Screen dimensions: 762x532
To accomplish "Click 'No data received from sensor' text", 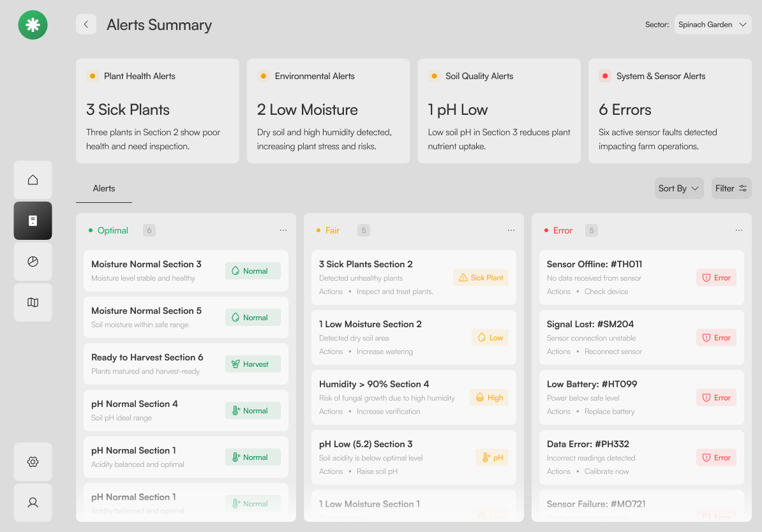I will 594,278.
